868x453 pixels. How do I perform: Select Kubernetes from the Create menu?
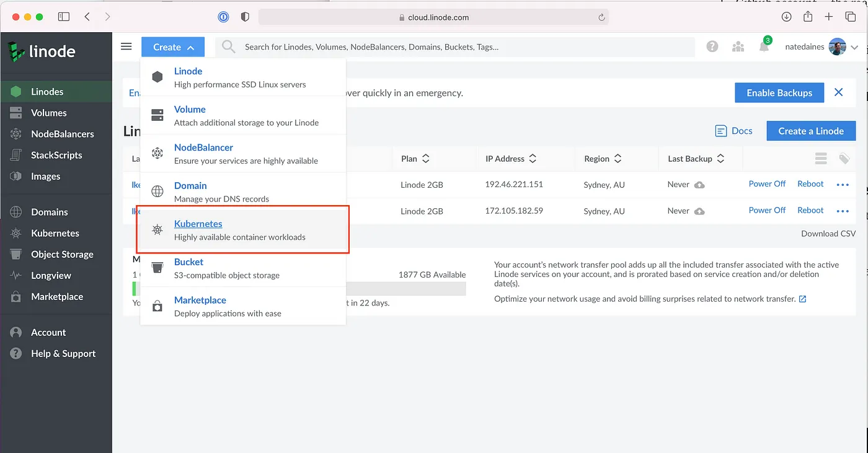pyautogui.click(x=198, y=224)
